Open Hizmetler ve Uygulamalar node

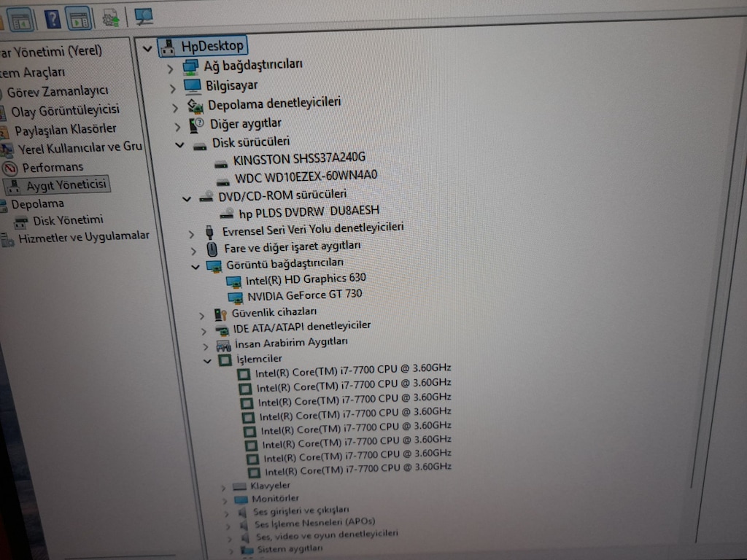click(x=84, y=237)
